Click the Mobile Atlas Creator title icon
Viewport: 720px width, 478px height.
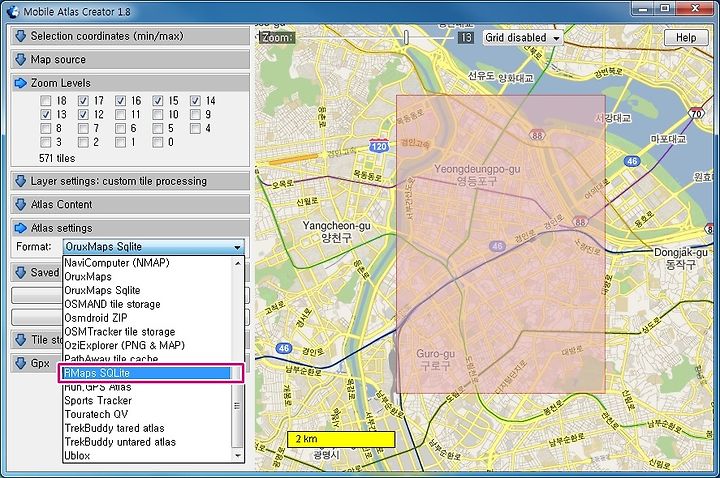tap(13, 11)
